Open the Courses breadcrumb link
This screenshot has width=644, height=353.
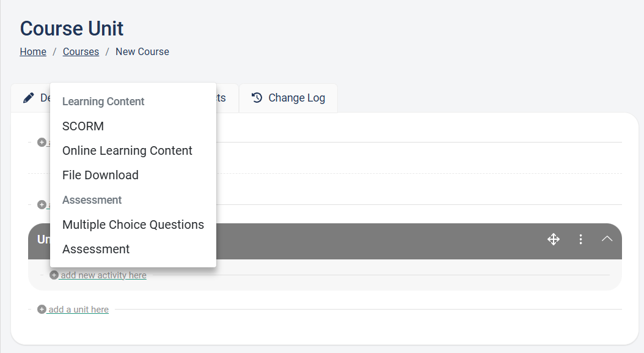tap(81, 51)
